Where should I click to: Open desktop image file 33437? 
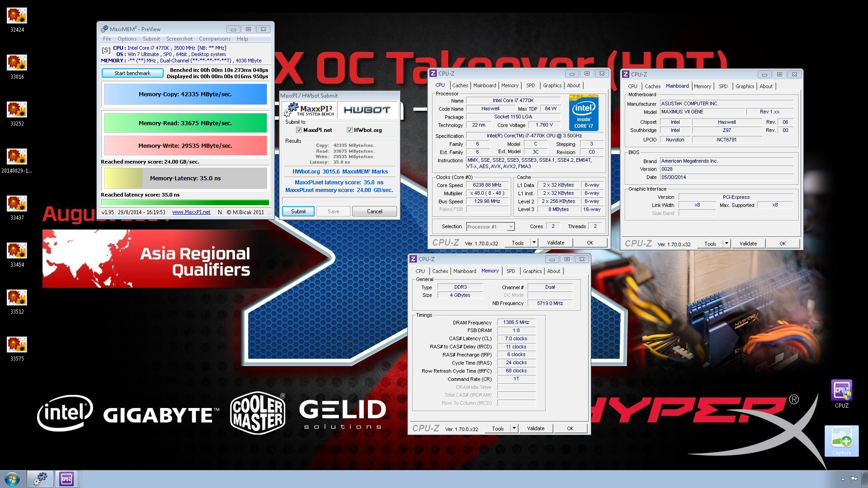(17, 208)
